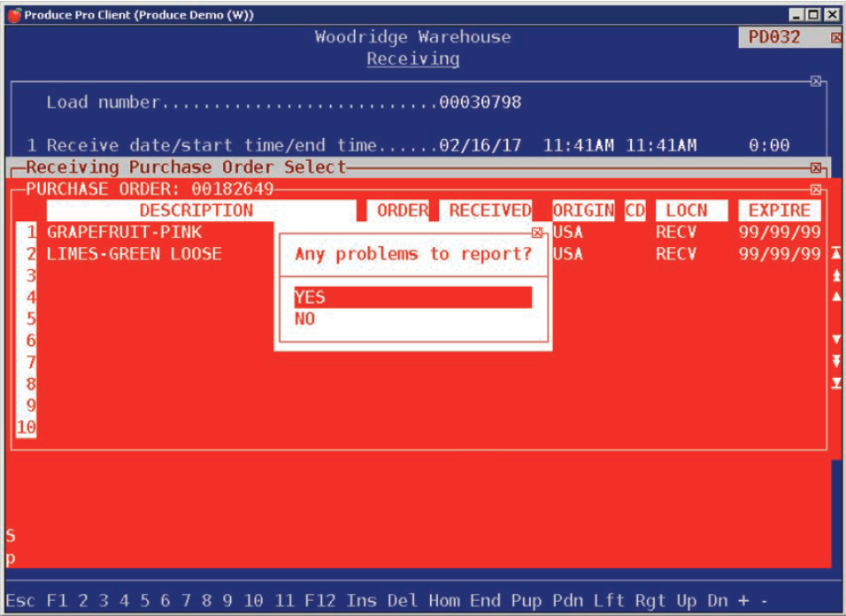Click F12 in the function key bar
The width and height of the screenshot is (846, 616).
click(320, 601)
